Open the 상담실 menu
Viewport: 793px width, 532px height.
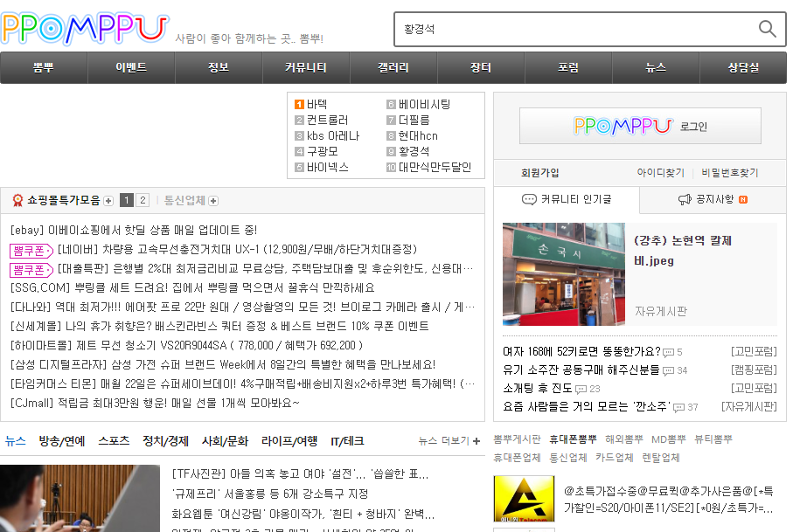[x=743, y=67]
